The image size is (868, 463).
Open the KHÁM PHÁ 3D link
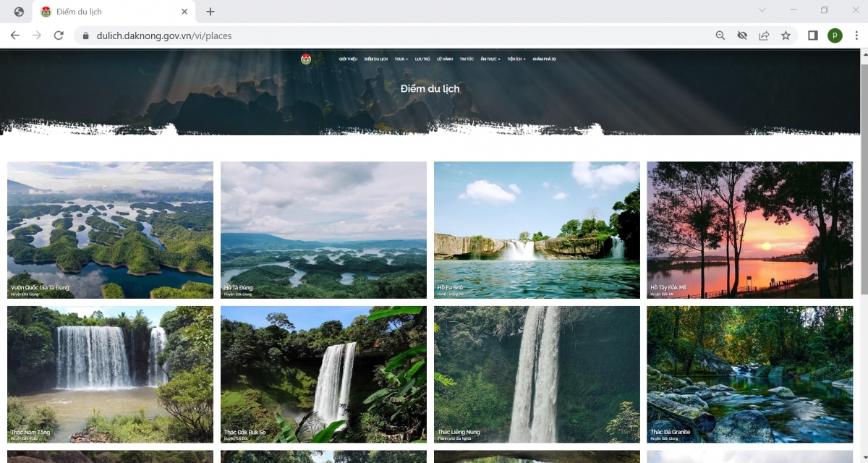(x=544, y=59)
